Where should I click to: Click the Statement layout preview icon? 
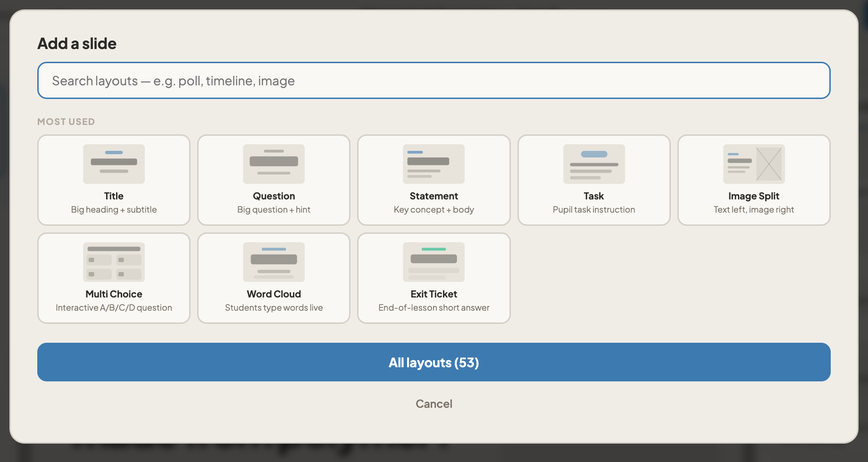tap(434, 164)
